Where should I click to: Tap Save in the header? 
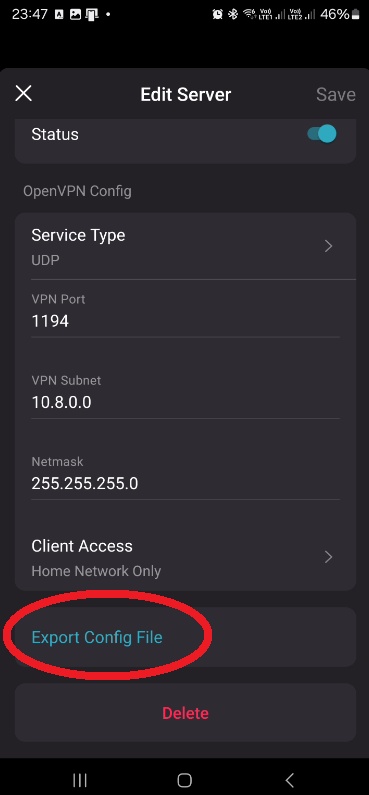[336, 94]
